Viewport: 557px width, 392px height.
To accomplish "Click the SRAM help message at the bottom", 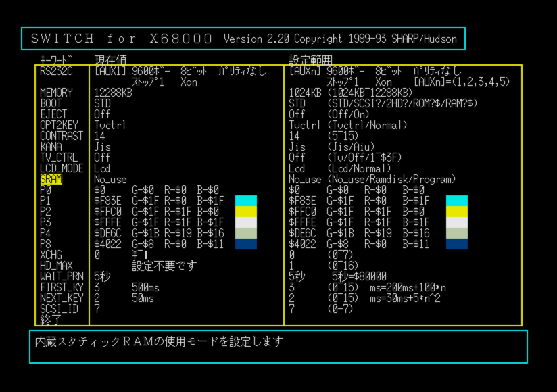I will (x=159, y=341).
